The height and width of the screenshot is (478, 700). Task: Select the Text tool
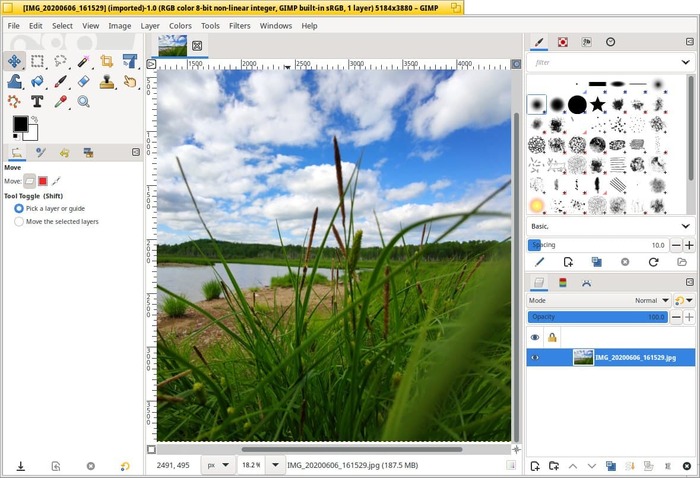point(38,101)
